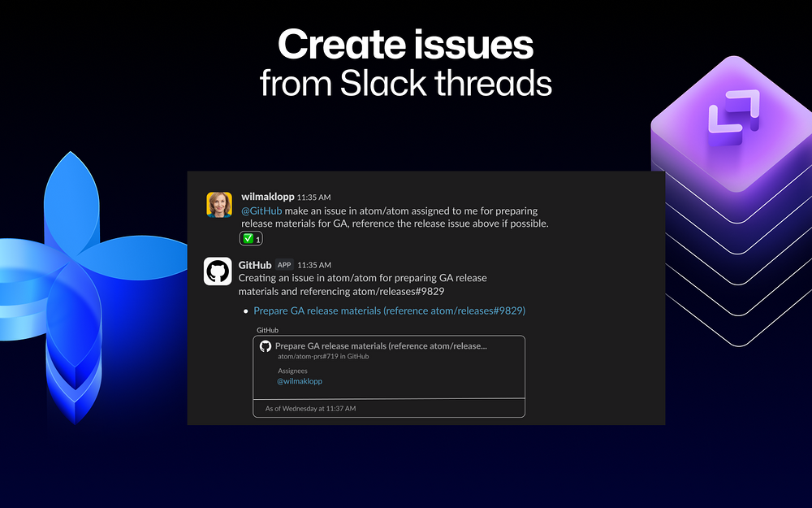Click the Assignees label in the card

(x=292, y=371)
